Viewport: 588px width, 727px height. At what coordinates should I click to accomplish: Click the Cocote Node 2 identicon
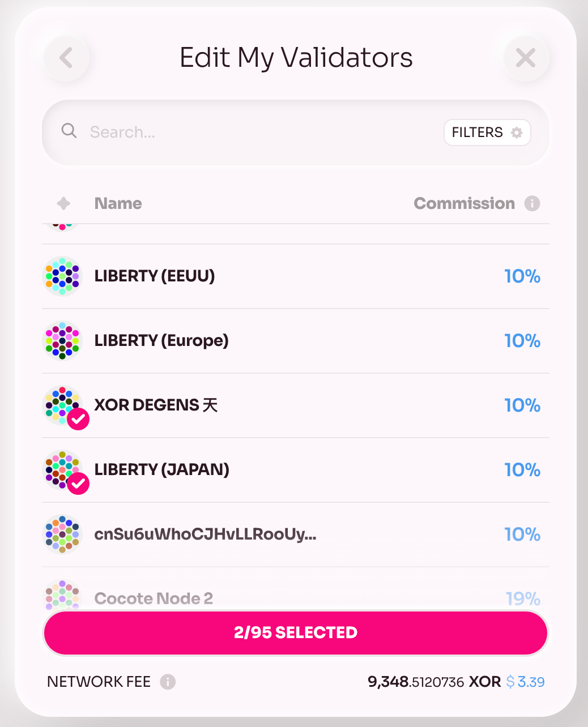pos(62,596)
